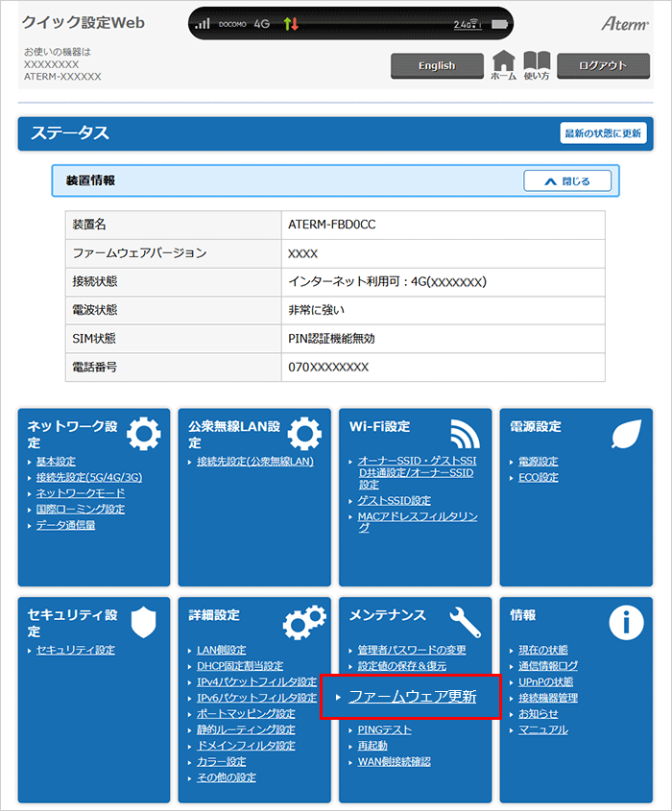Click the advanced settings double-gear icon
This screenshot has height=811, width=672.
pyautogui.click(x=303, y=622)
